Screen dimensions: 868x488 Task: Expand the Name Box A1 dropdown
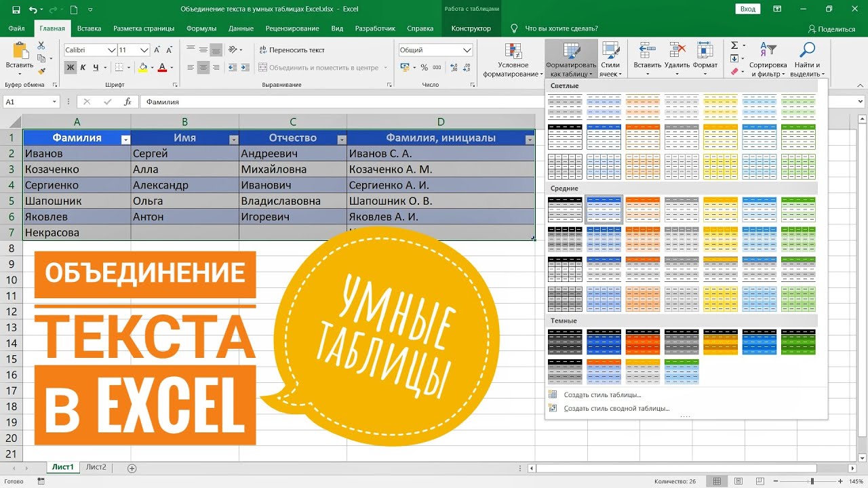point(54,102)
